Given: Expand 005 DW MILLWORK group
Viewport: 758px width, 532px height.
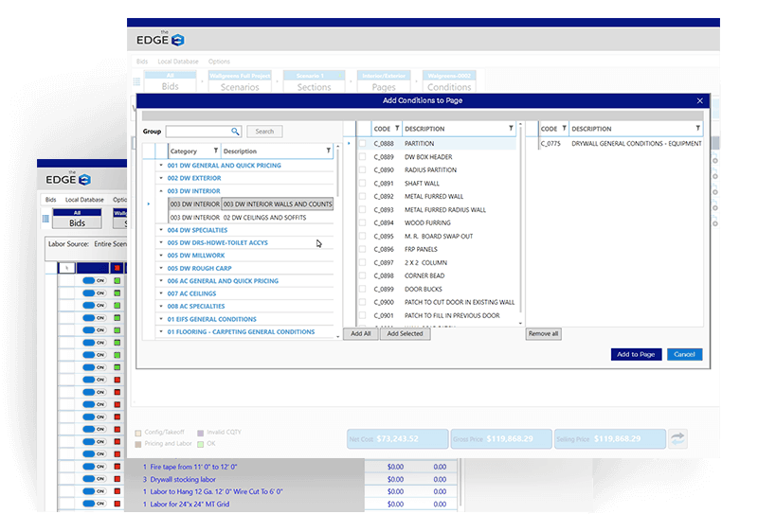Looking at the screenshot, I should pyautogui.click(x=161, y=255).
